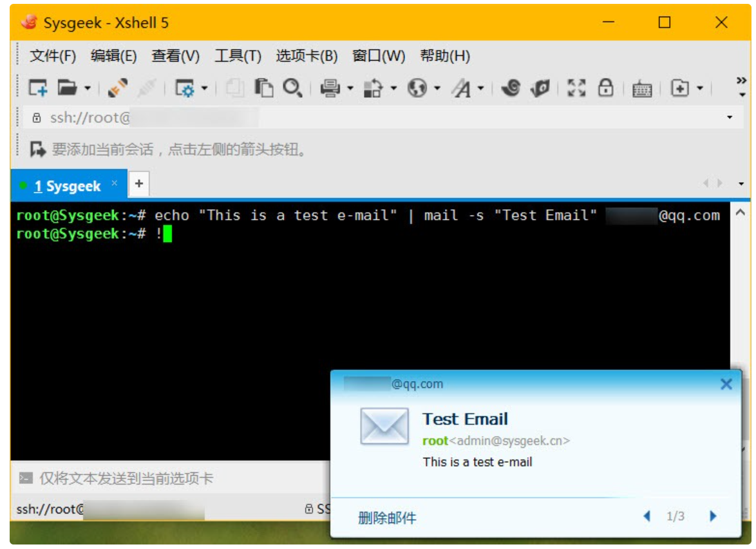
Task: Expand the globe encoding dropdown arrow
Action: click(437, 88)
